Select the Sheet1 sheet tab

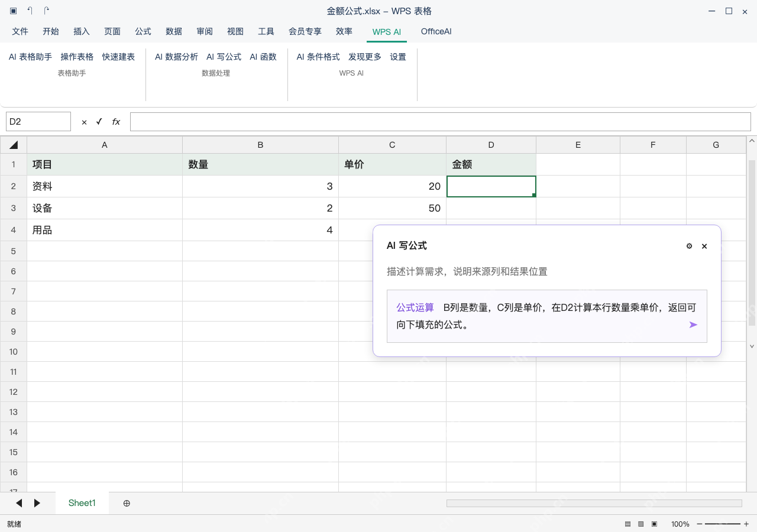[x=82, y=503]
